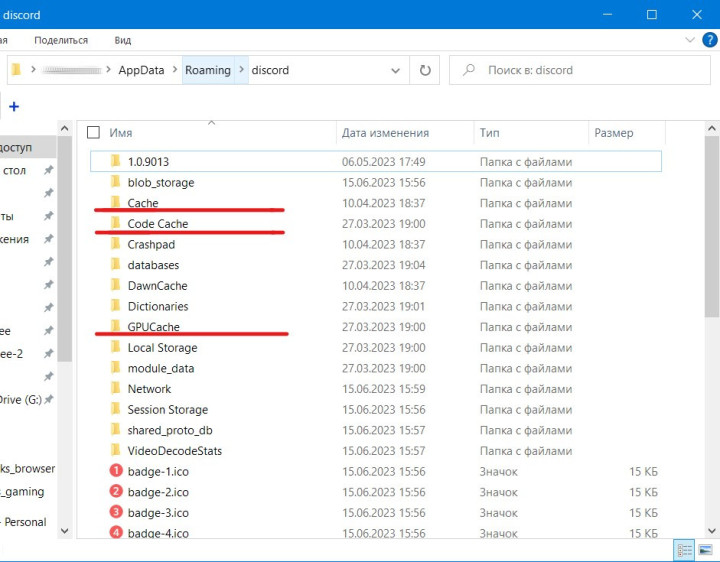Click the folder icon in the address bar
Viewport: 720px width, 562px height.
tap(16, 70)
